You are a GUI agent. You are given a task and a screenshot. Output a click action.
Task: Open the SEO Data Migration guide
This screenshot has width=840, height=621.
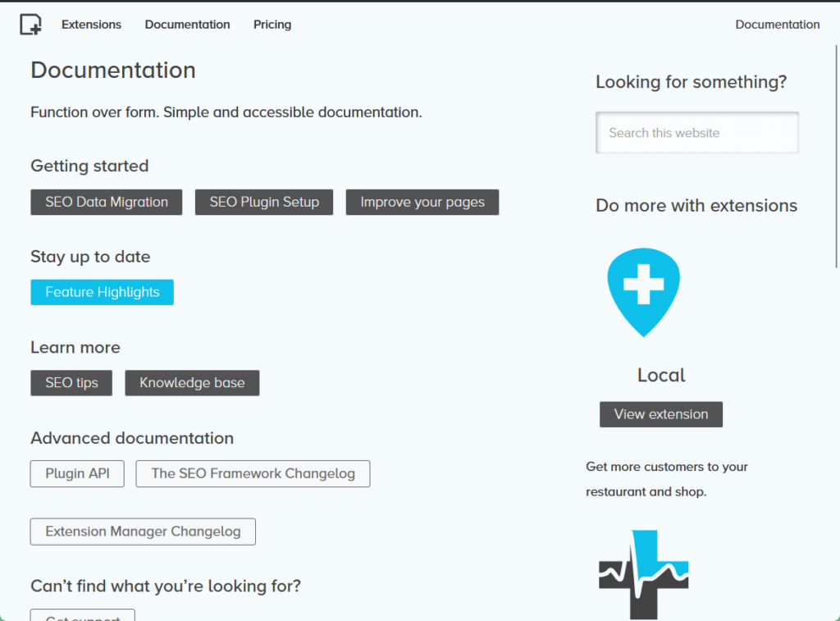107,202
